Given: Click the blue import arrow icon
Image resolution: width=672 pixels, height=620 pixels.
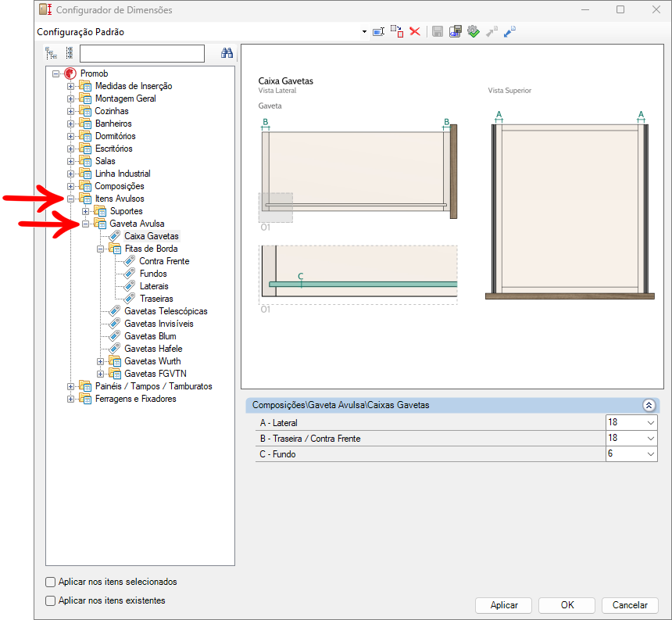Looking at the screenshot, I should point(509,32).
